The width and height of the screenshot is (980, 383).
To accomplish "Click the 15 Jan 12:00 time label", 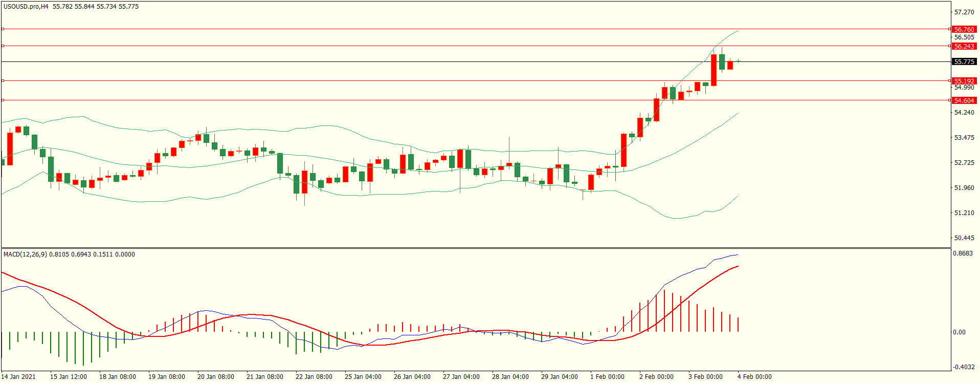I will (69, 376).
